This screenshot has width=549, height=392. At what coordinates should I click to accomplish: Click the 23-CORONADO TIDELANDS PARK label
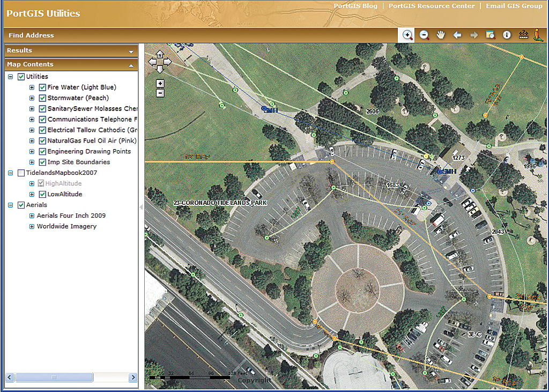[220, 203]
